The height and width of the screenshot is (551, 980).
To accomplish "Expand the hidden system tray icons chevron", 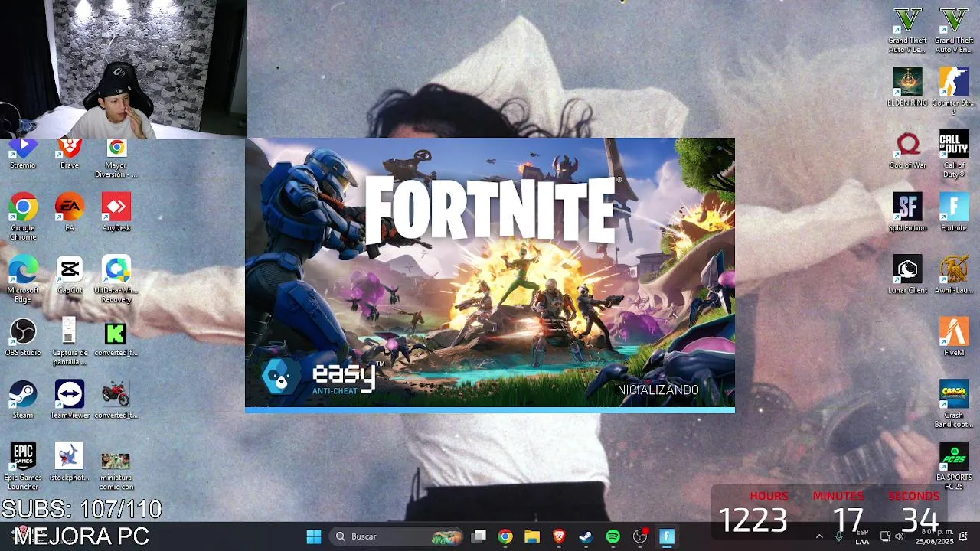I will point(819,536).
